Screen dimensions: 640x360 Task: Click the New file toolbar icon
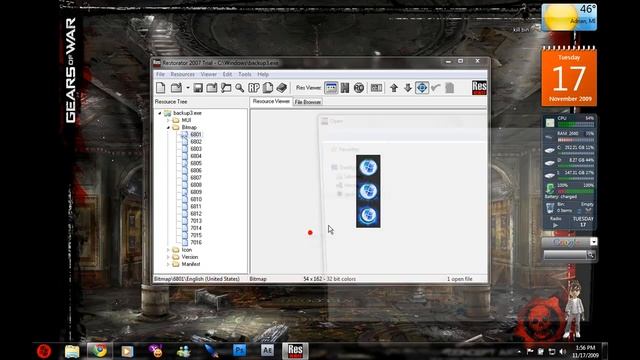[x=161, y=88]
